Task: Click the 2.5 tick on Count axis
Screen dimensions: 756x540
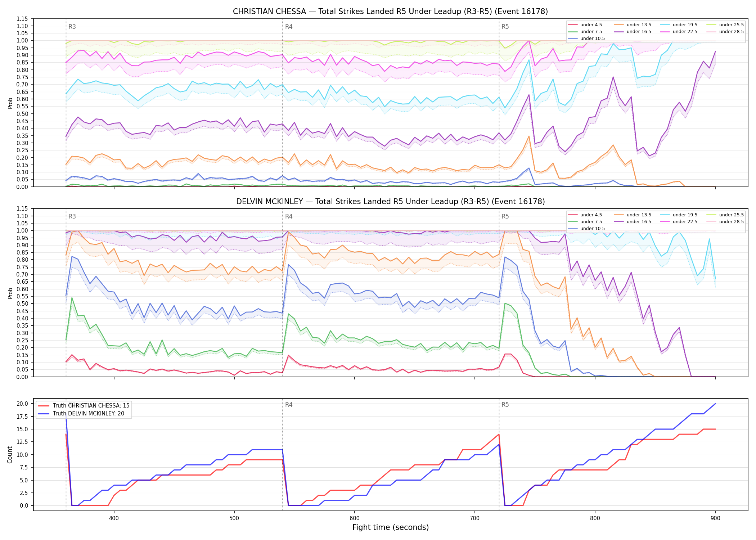Action: pyautogui.click(x=24, y=493)
